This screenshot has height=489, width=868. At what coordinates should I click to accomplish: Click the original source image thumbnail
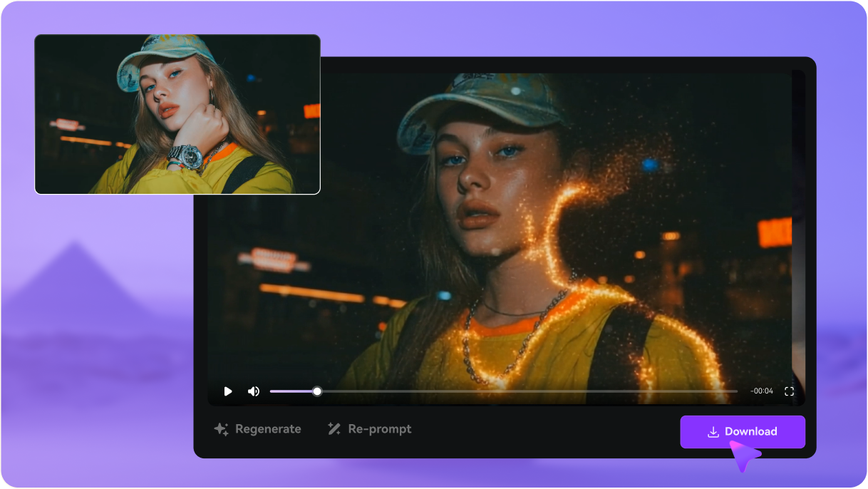tap(177, 114)
